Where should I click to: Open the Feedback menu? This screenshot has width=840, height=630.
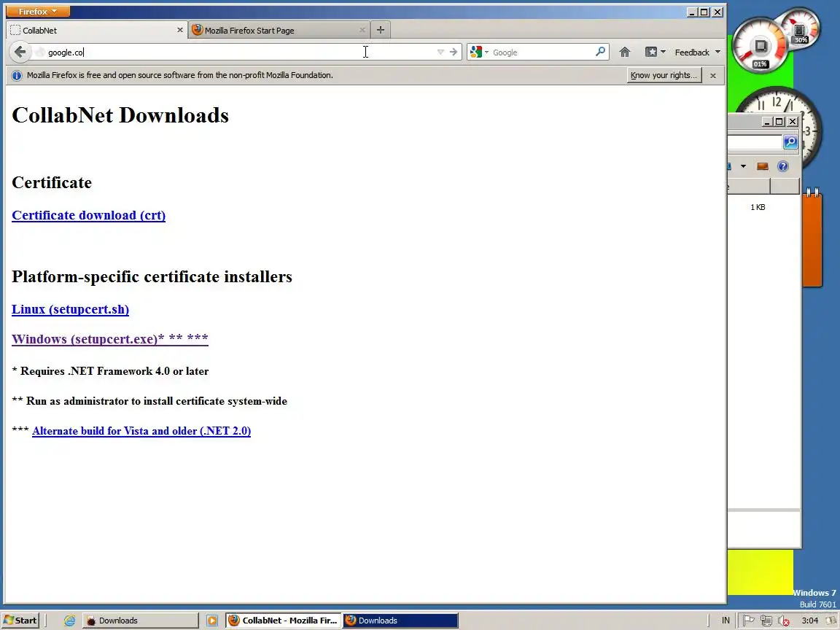[x=697, y=52]
